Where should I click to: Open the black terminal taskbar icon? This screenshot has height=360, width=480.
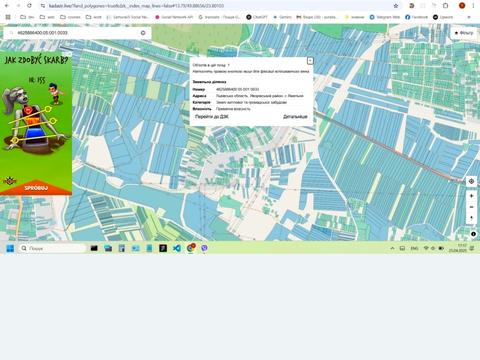pos(94,248)
